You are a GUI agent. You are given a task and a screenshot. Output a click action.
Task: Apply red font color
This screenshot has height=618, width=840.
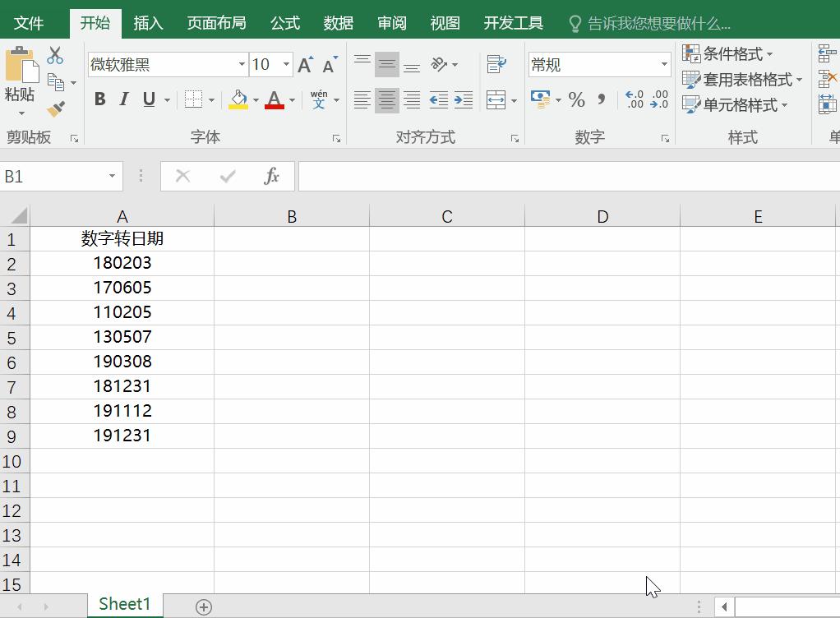tap(275, 99)
